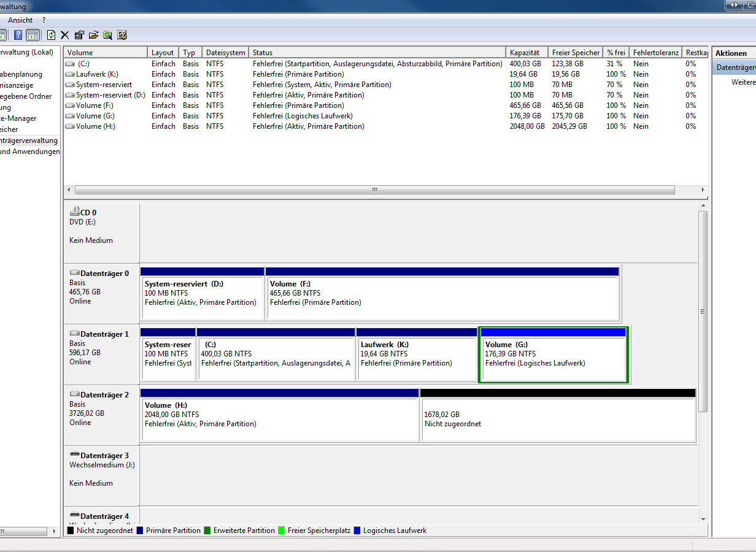Click horizontal scrollbar of volume list
Viewport: 756px width, 552px height.
(375, 190)
